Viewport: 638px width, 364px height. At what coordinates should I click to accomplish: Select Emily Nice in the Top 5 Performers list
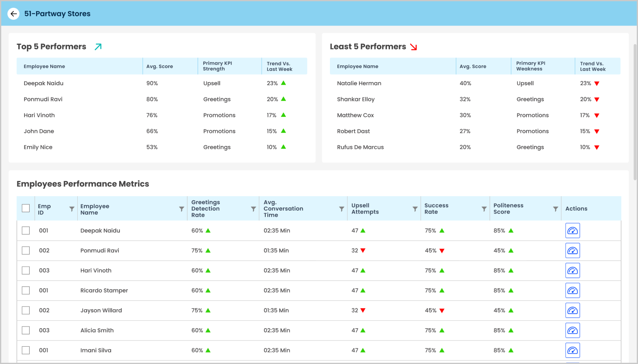click(x=38, y=147)
